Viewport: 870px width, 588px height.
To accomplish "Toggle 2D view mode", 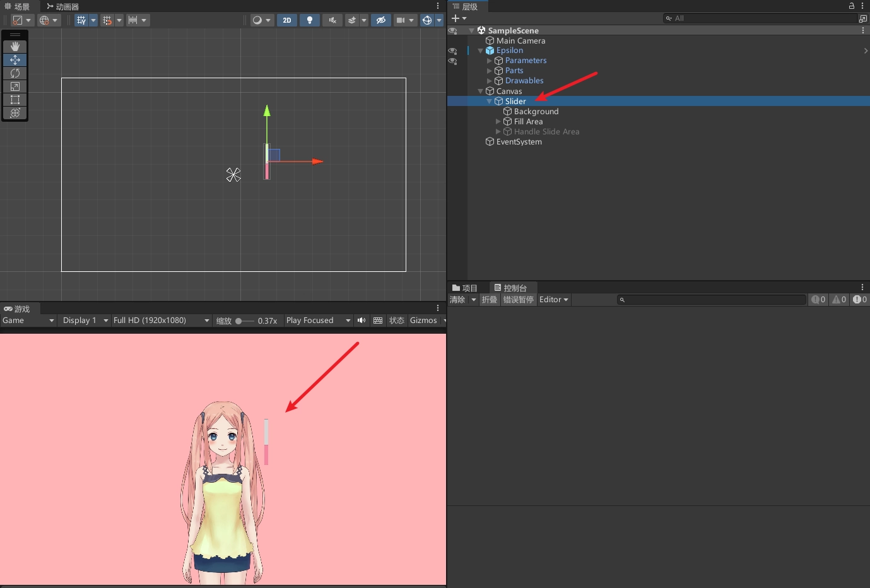I will (x=287, y=20).
